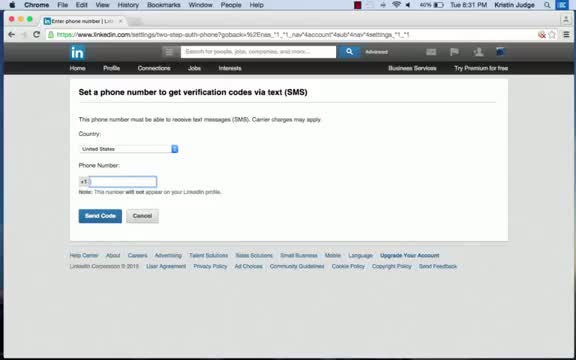Open the Chrome Edit menu
The image size is (576, 360).
(x=82, y=5)
